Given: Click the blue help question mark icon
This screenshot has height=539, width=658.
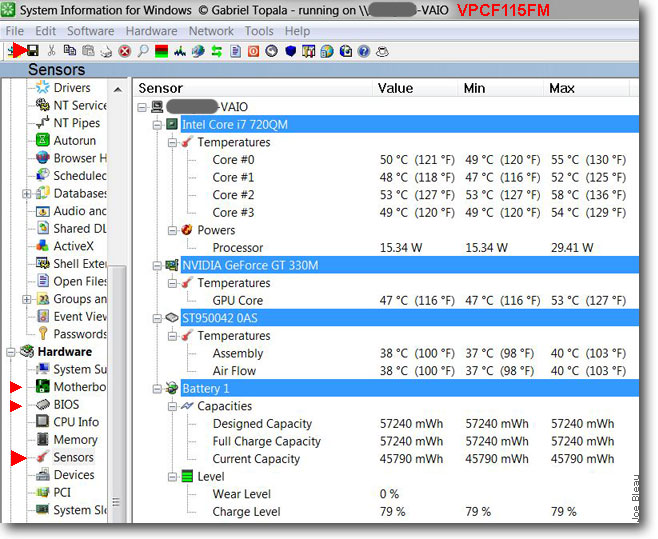Looking at the screenshot, I should pos(364,52).
